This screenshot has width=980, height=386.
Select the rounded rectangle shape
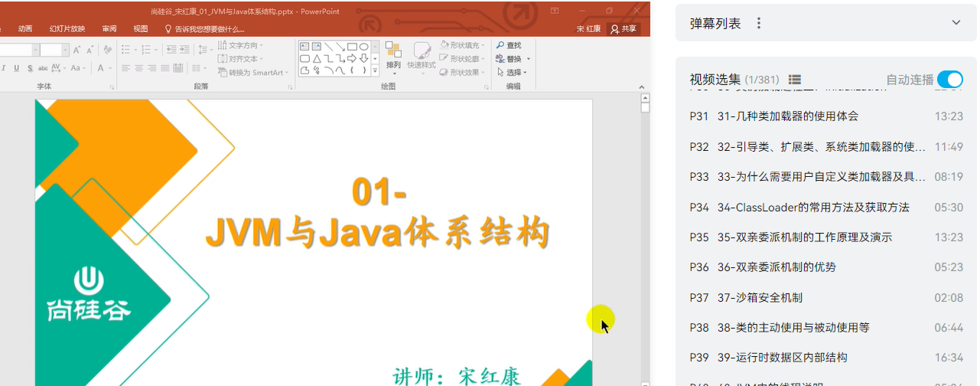coord(304,58)
